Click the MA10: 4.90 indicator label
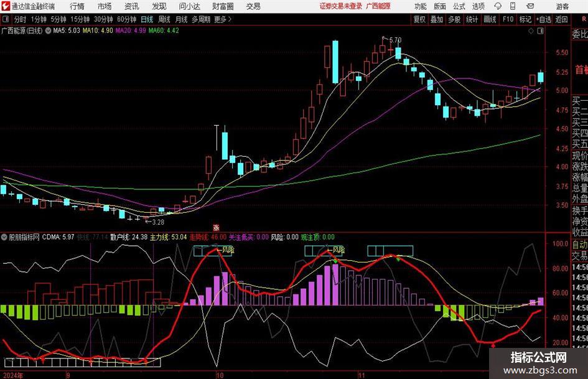 [98, 30]
